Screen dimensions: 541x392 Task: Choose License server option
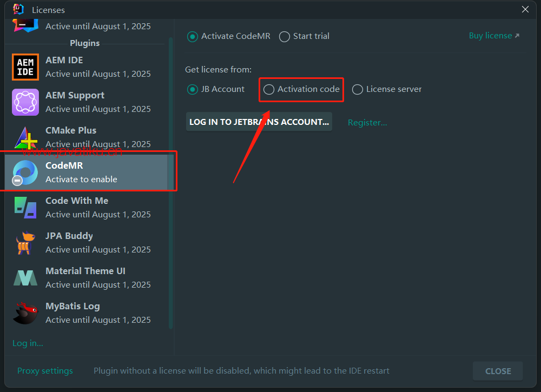click(x=358, y=89)
